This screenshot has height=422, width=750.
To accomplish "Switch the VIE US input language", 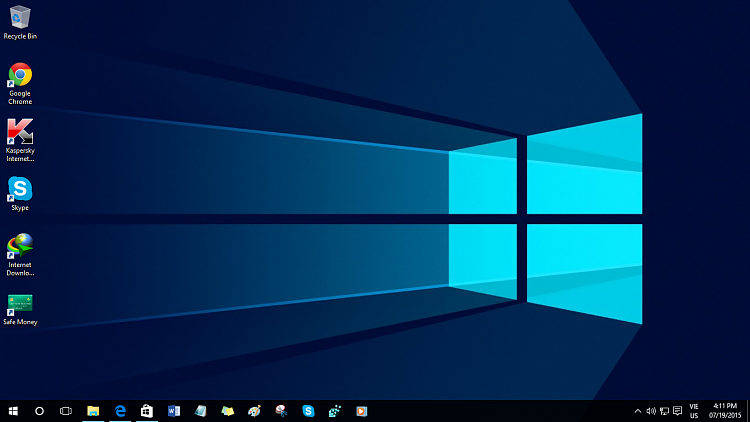I will [x=694, y=411].
